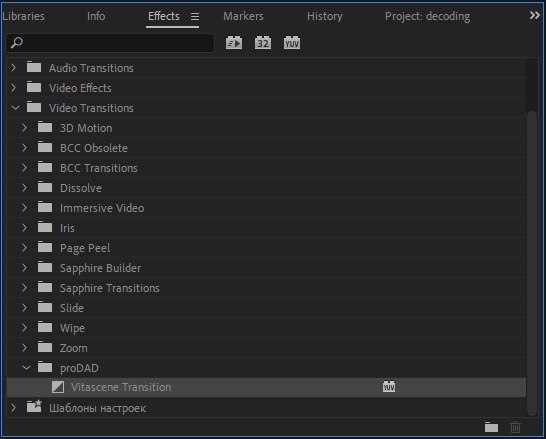Show hidden panels with double-chevron overflow

point(535,15)
